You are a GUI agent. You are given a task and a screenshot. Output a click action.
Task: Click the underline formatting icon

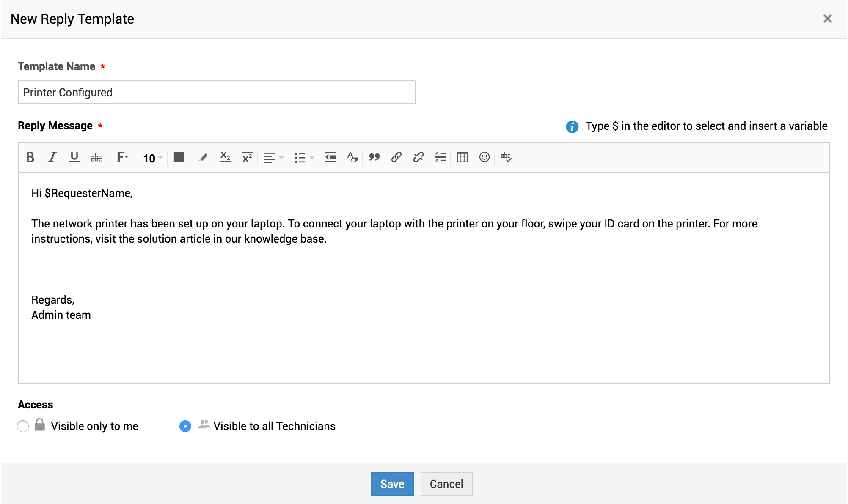point(74,157)
